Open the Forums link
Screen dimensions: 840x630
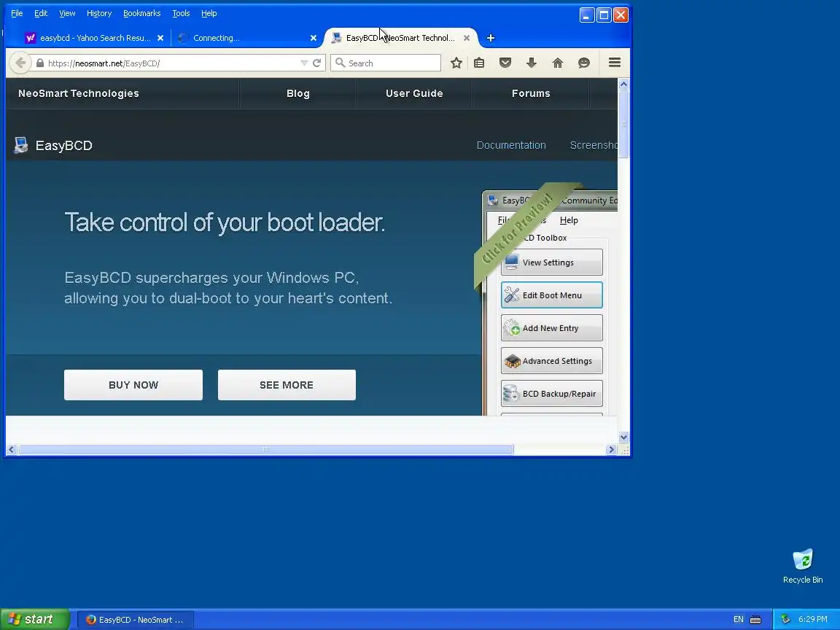(x=531, y=93)
